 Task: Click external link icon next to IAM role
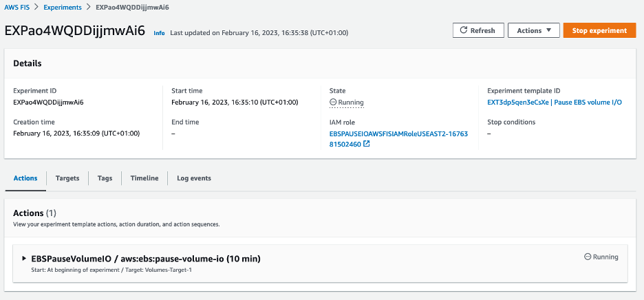click(367, 144)
